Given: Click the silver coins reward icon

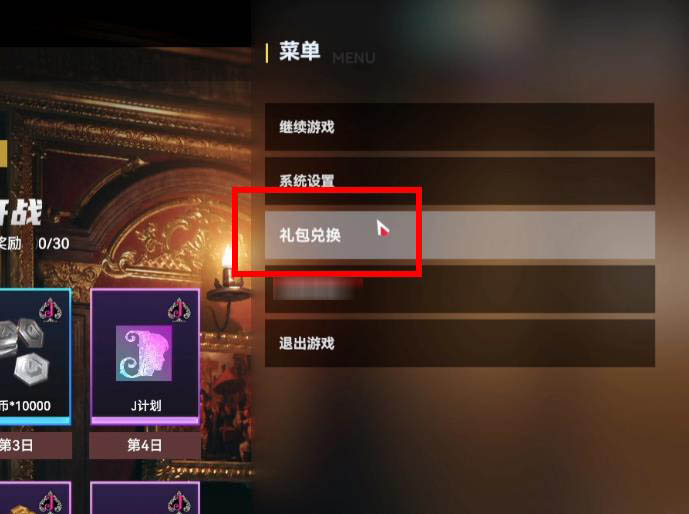Looking at the screenshot, I should point(24,351).
